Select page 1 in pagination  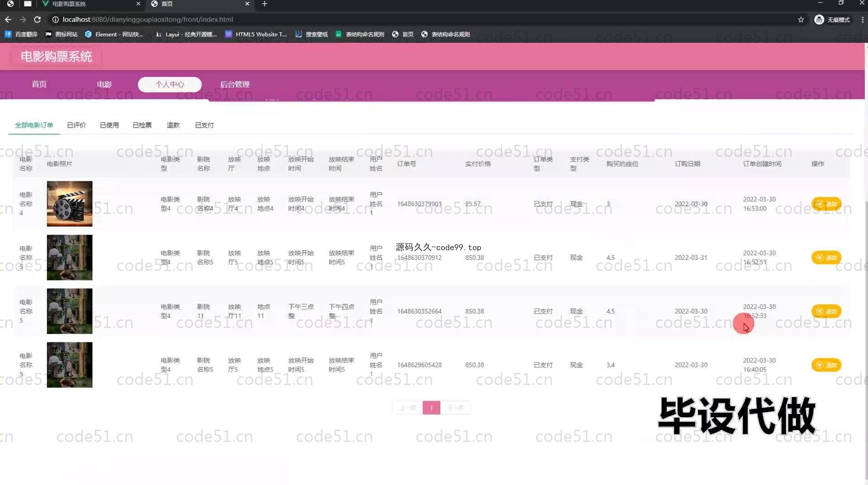coord(431,408)
